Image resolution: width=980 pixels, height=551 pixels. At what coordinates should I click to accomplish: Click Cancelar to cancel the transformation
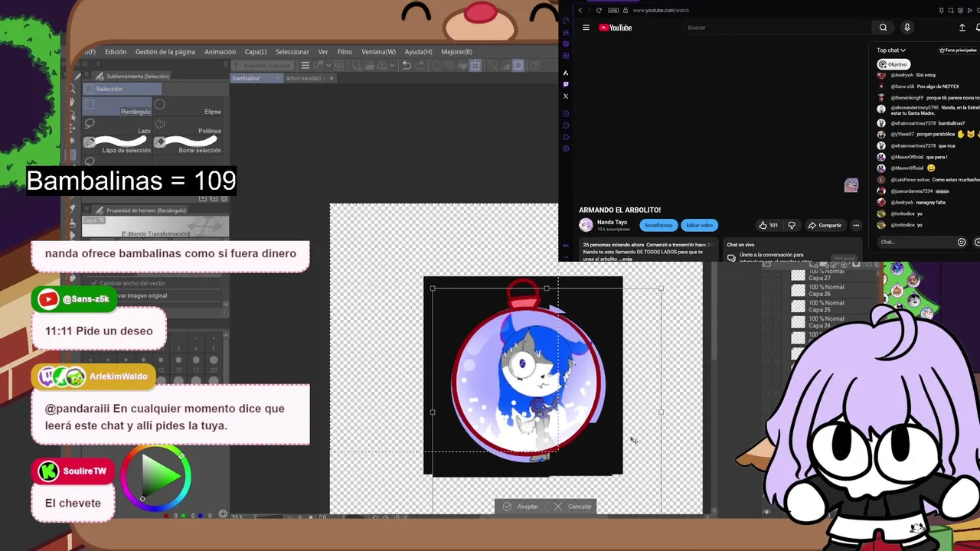(573, 507)
